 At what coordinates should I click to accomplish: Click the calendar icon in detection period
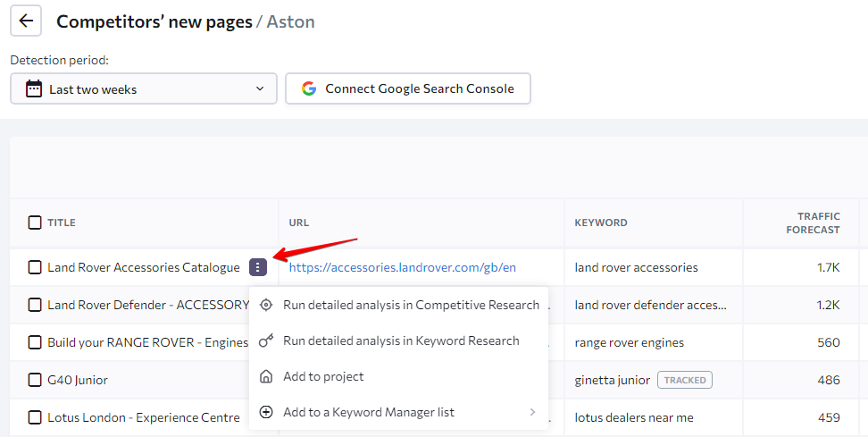[34, 88]
